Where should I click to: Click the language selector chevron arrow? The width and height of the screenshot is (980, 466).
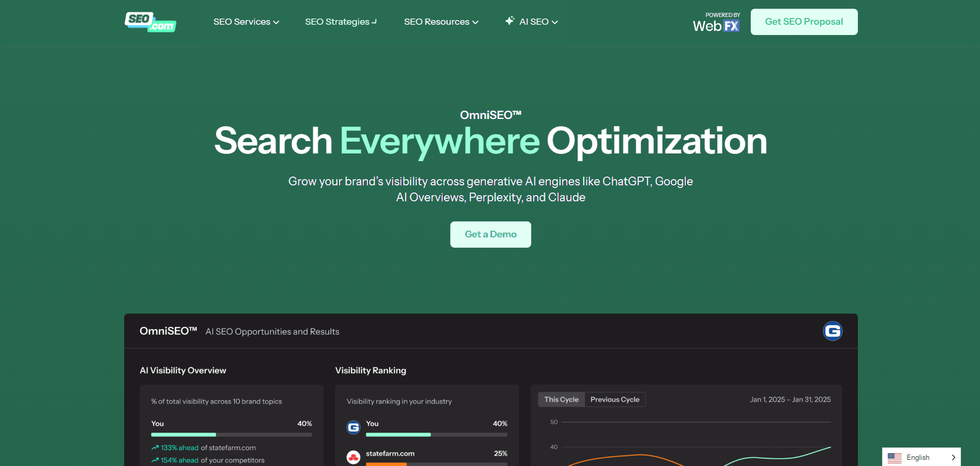[953, 457]
